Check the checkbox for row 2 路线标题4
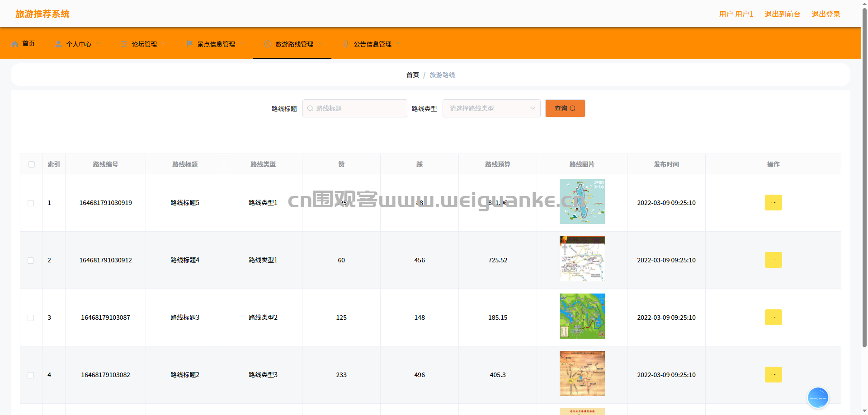 tap(31, 261)
